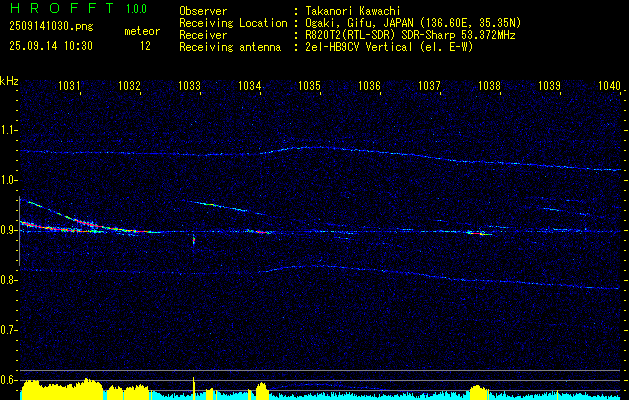Click the date stamp 25.09.14 10:30
This screenshot has width=629, height=400.
(x=51, y=46)
